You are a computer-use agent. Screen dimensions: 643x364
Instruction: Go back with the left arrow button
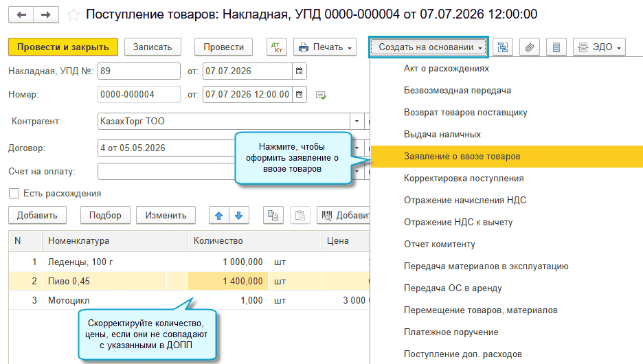coord(21,15)
